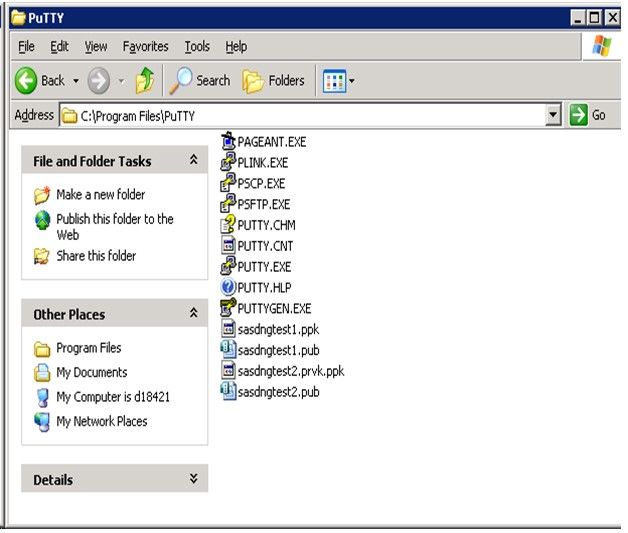Viewport: 628px width, 533px height.
Task: Click the PUTTY.EXE program icon
Action: 228,266
